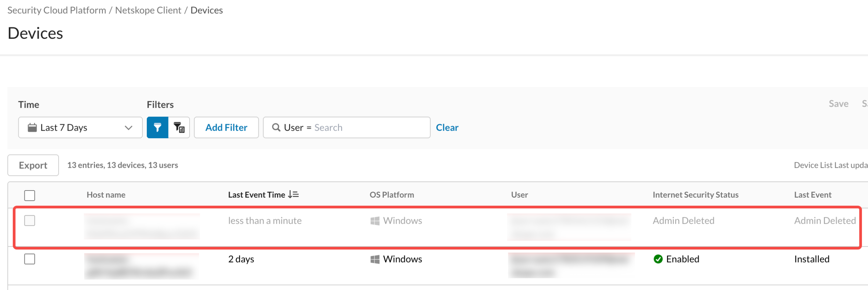The width and height of the screenshot is (868, 290).
Task: Toggle the select-all header checkbox
Action: coord(29,195)
